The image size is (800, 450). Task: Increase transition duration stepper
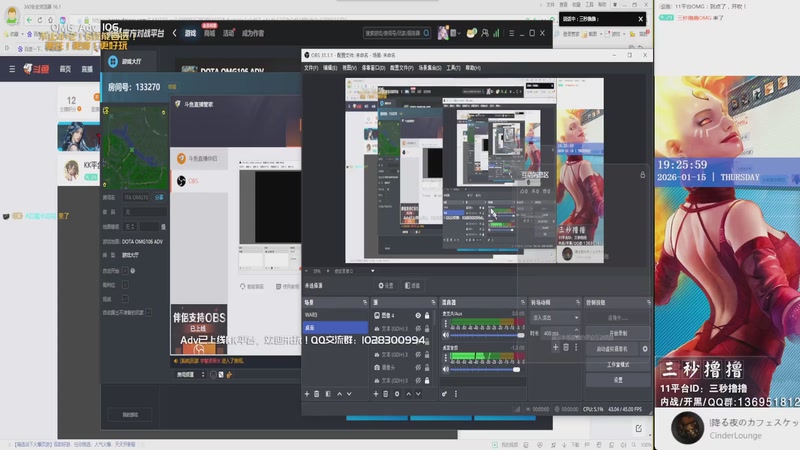(x=576, y=331)
